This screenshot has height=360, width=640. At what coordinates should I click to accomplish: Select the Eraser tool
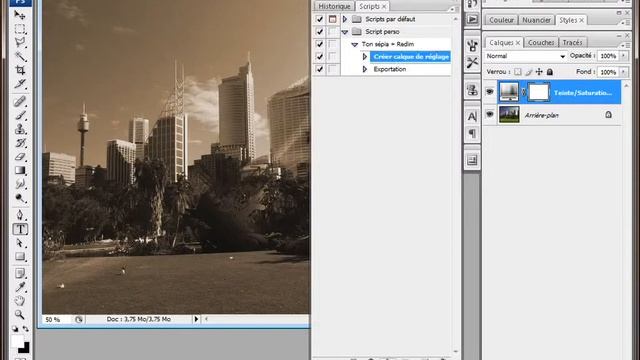[20, 157]
